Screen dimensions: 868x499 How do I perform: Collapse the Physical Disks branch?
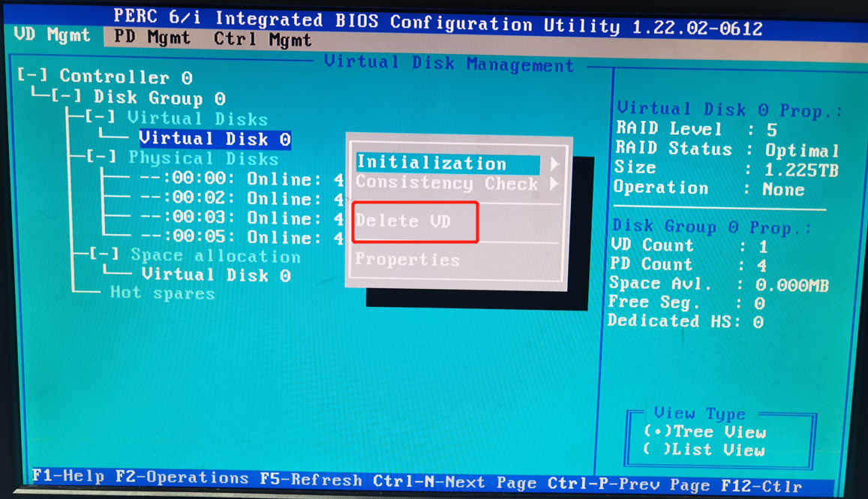[x=101, y=157]
